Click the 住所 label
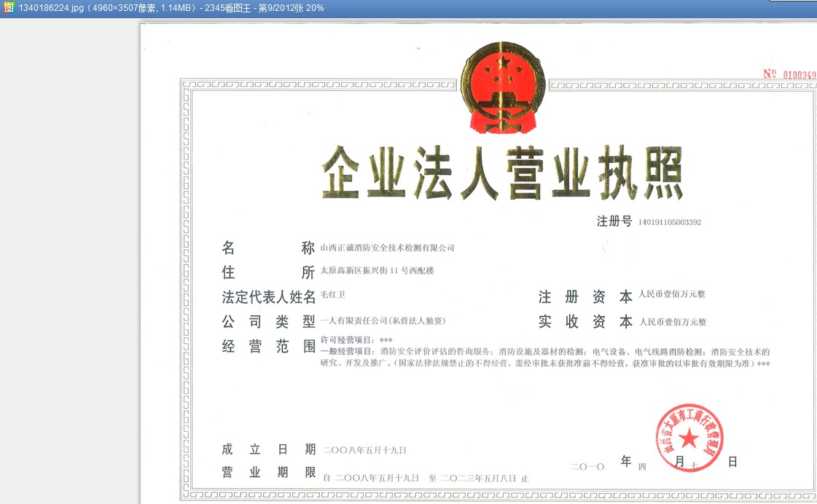This screenshot has height=504, width=817. [x=269, y=272]
